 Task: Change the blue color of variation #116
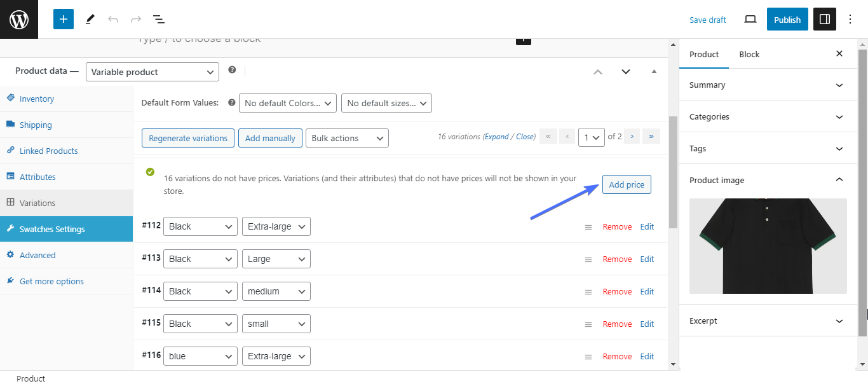coord(200,356)
